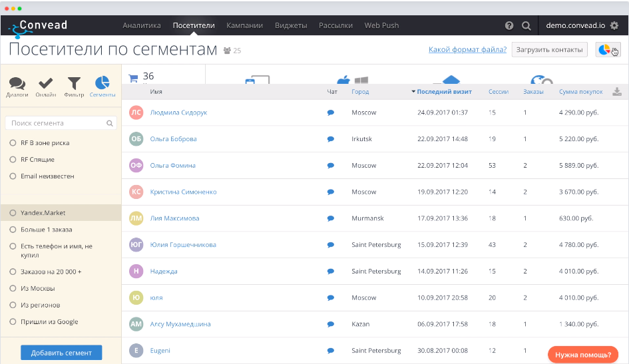The height and width of the screenshot is (364, 629).
Task: Select Есть телефон и имя, не купил segment
Action: tap(51, 251)
